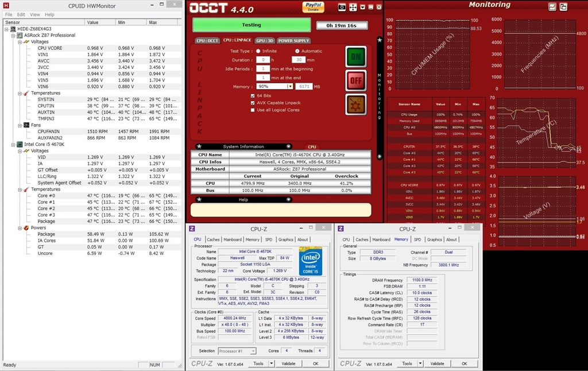Collapse the ASRock Z87 Professional node
This screenshot has height=371, width=588.
[13, 35]
